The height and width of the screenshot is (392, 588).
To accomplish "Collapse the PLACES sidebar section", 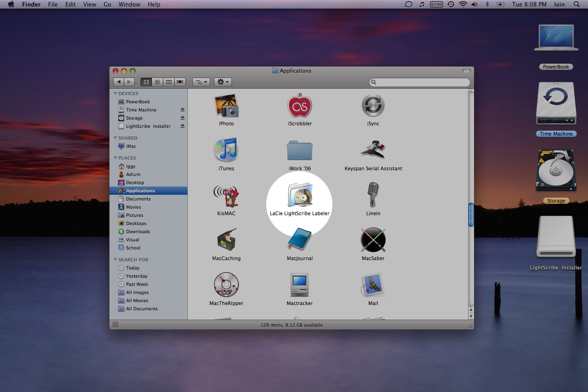I will click(x=116, y=158).
